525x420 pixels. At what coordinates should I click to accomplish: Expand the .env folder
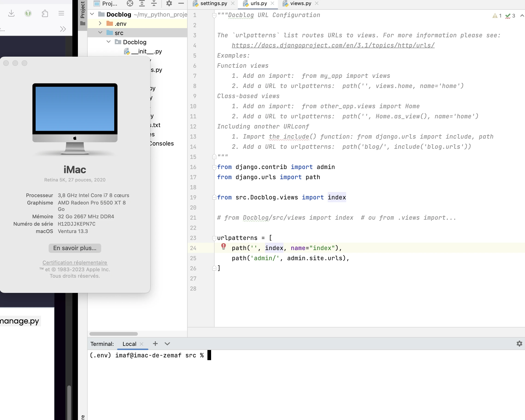[100, 23]
